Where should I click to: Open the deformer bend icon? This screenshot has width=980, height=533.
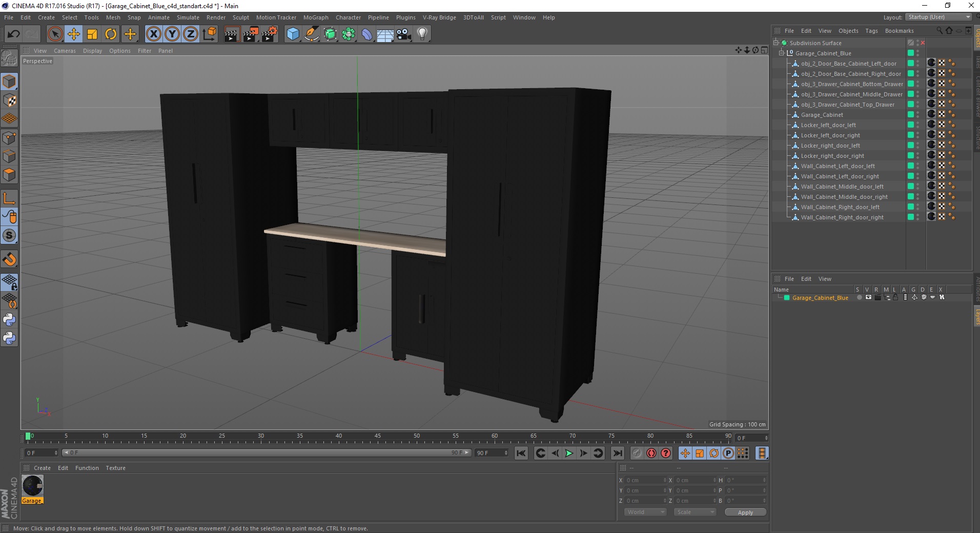367,34
